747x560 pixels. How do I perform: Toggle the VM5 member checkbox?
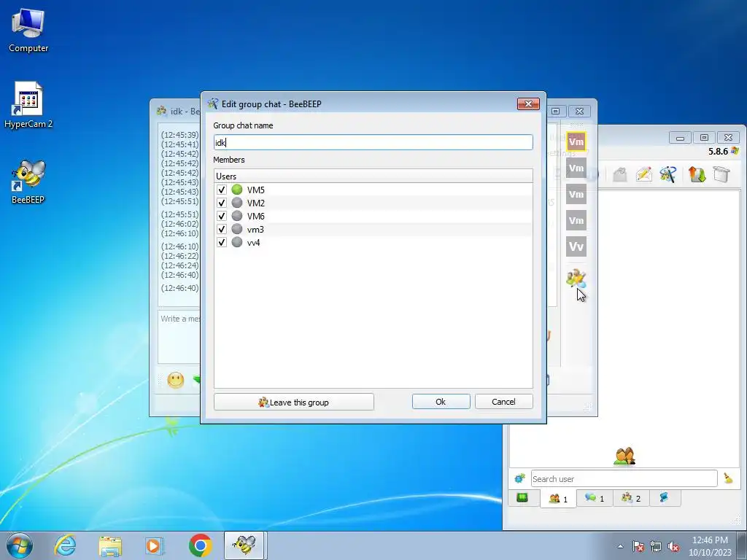(222, 190)
